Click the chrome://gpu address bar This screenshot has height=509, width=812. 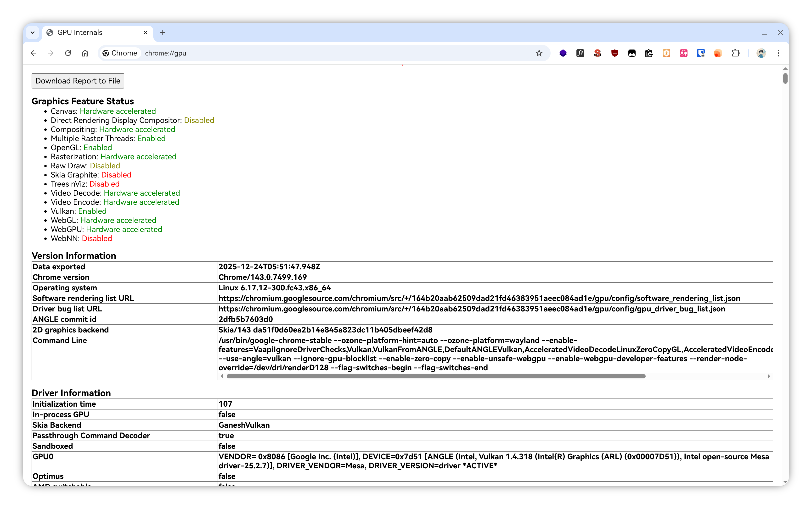303,53
